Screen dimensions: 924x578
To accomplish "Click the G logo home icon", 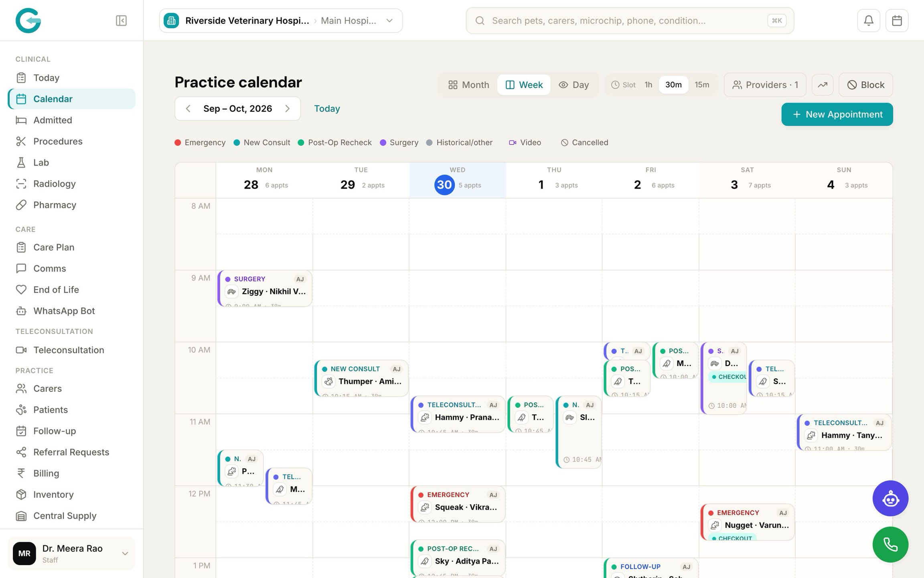I will [x=28, y=20].
